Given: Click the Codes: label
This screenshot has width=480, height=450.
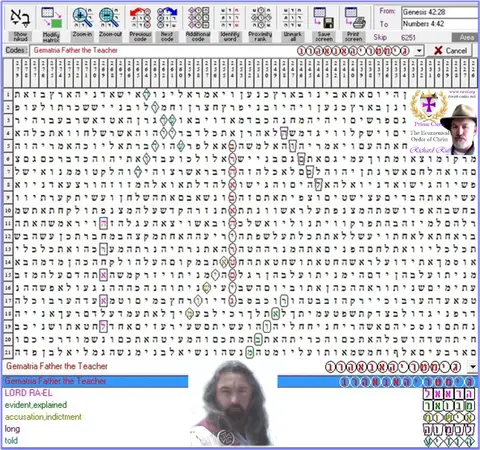Looking at the screenshot, I should click(16, 50).
